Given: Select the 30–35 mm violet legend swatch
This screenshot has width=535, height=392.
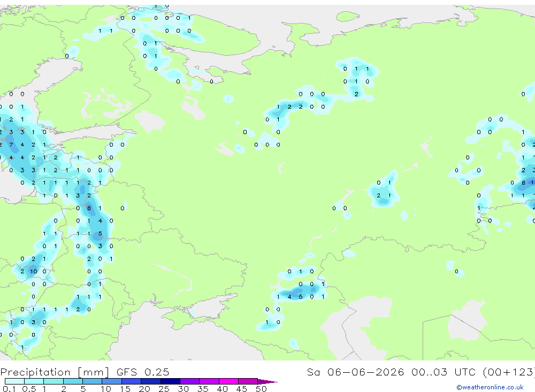Looking at the screenshot, I should pos(190,381).
